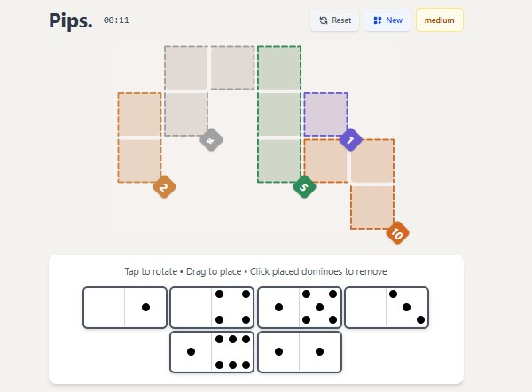Rotate the one-five domino
This screenshot has width=532, height=392.
pyautogui.click(x=299, y=308)
